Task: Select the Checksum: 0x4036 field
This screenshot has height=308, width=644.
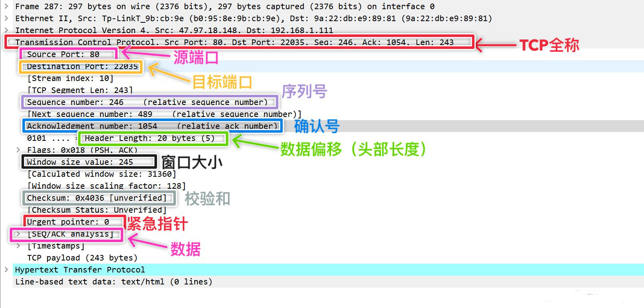Action: pos(97,198)
